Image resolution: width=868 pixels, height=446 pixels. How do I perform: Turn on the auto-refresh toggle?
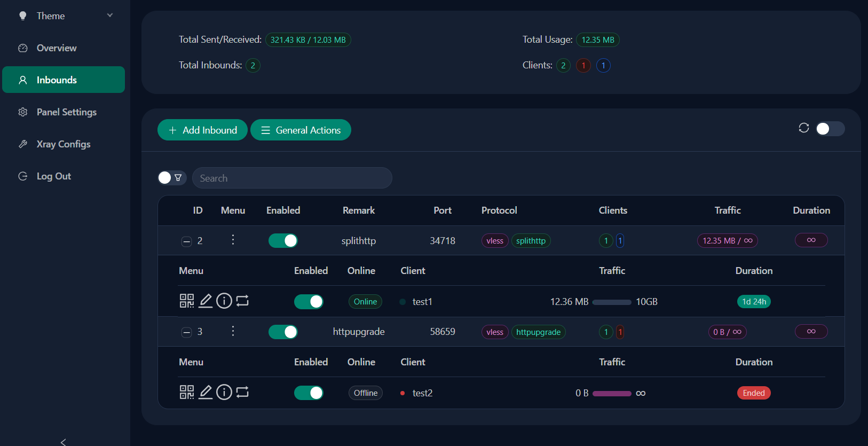830,129
